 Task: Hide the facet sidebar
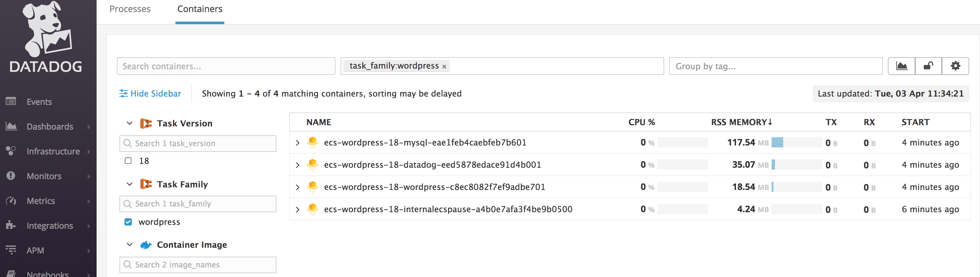150,94
